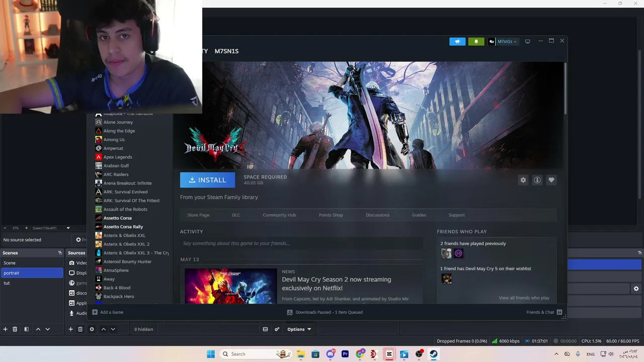644x362 pixels.
Task: Open Steam notifications bell
Action: 476,41
